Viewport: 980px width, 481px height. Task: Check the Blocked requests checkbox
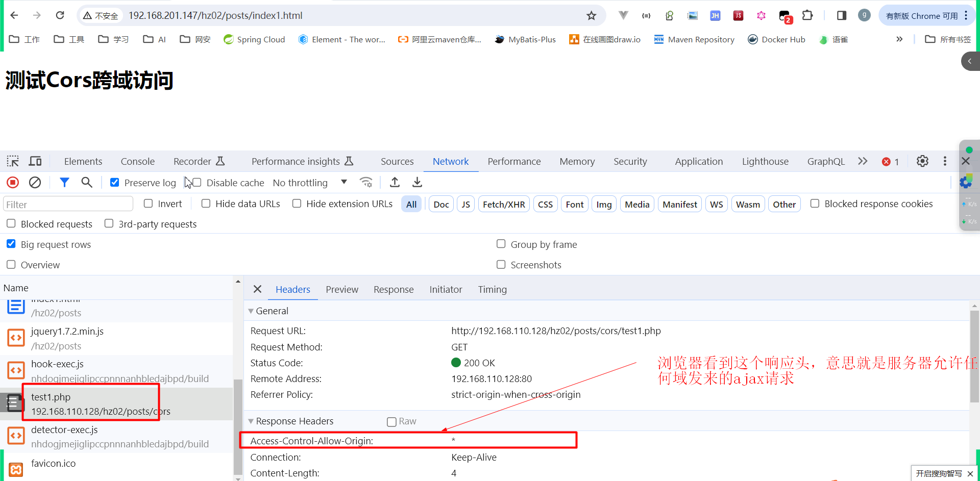(x=11, y=223)
